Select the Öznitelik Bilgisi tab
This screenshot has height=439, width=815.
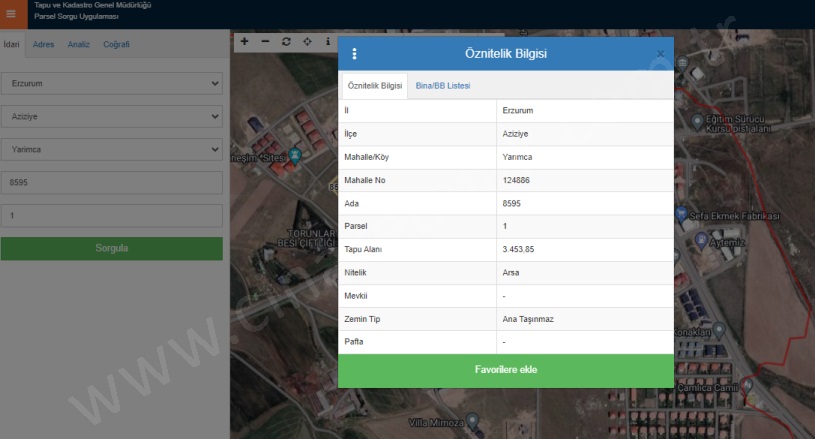(x=375, y=86)
